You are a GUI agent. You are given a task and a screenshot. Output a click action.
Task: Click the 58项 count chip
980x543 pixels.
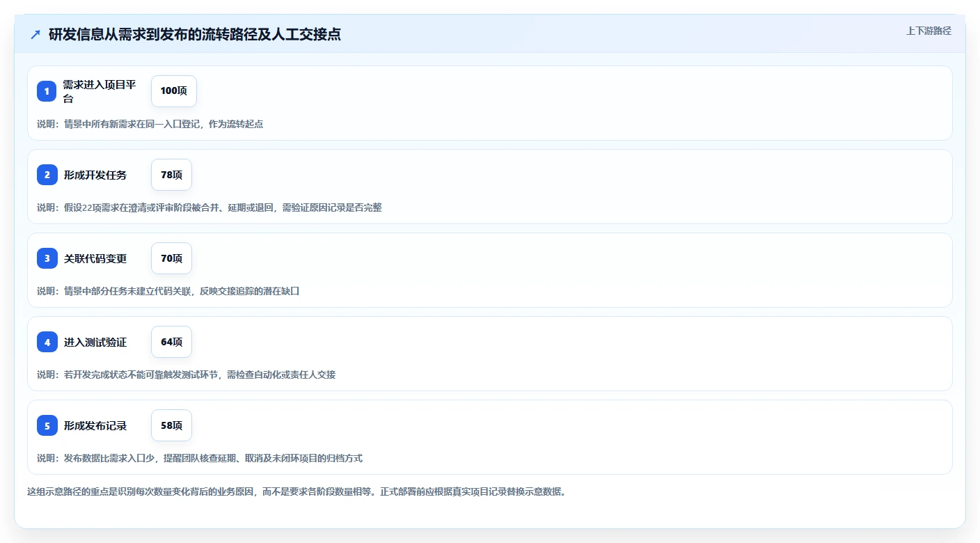tap(171, 425)
